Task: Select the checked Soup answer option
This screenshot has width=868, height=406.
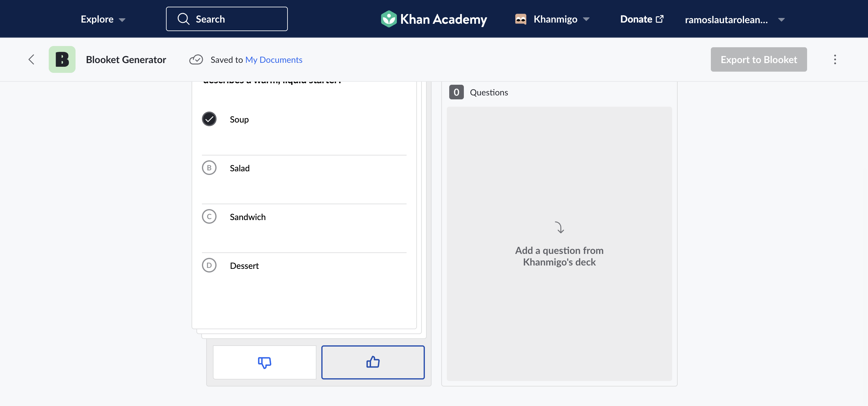Action: 304,119
